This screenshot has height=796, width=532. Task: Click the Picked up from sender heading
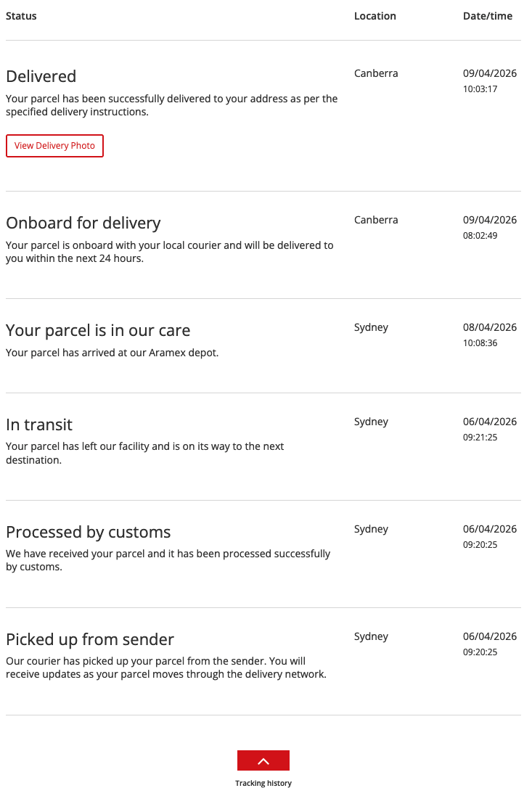point(90,639)
